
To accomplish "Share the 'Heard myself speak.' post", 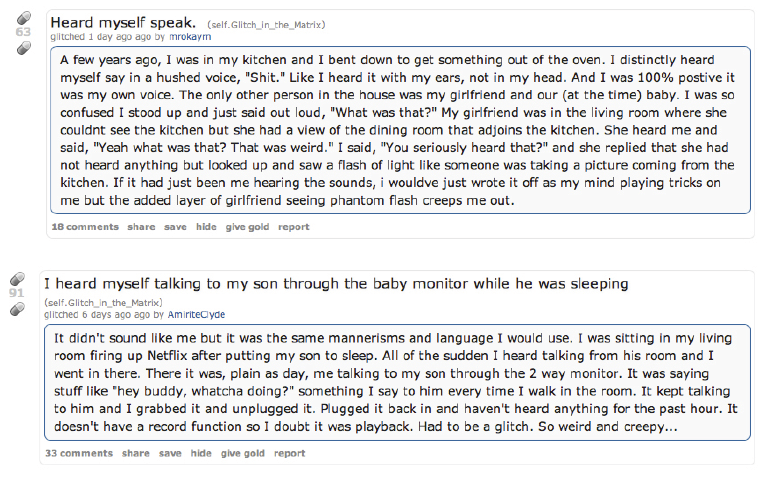I will tap(141, 227).
